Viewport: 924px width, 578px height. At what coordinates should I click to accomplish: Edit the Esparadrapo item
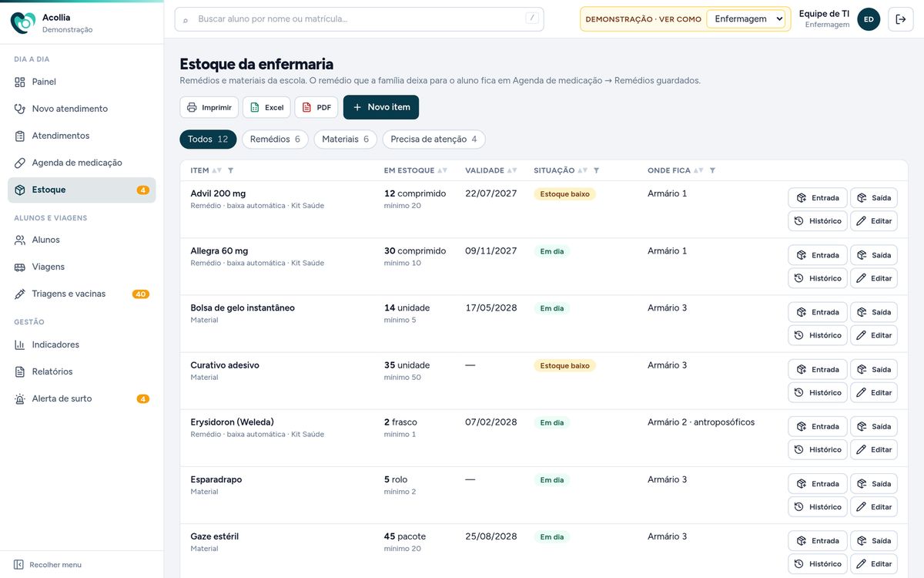[874, 507]
